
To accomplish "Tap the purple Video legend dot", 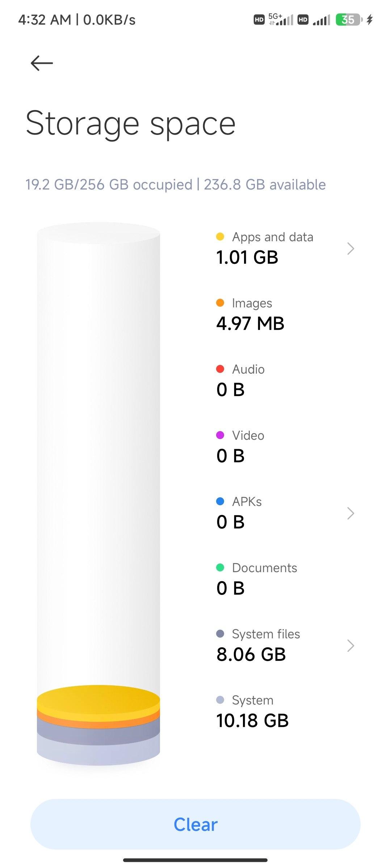I will click(220, 435).
